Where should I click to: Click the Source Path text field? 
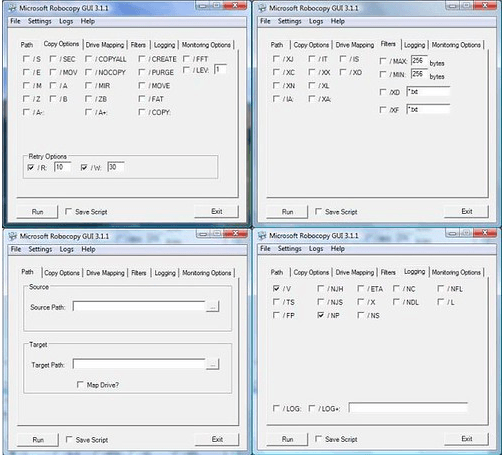139,306
